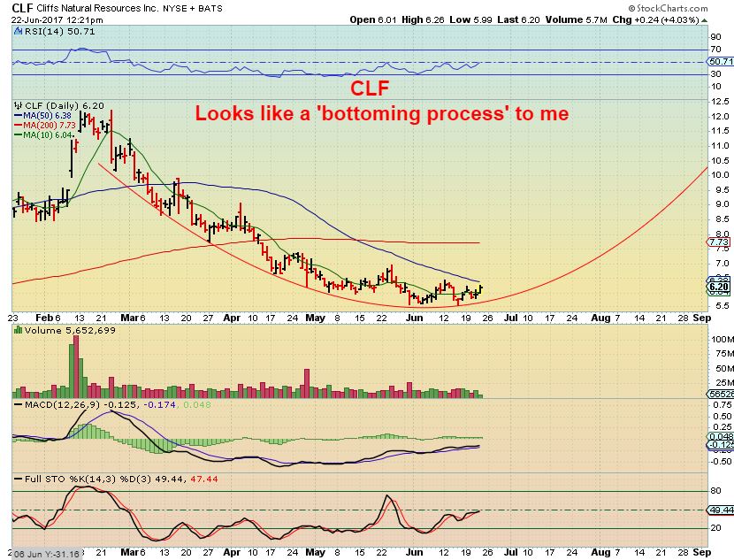Screen dimensions: 734x560
Task: Click the NYSE + BATS exchange label
Action: coord(193,9)
